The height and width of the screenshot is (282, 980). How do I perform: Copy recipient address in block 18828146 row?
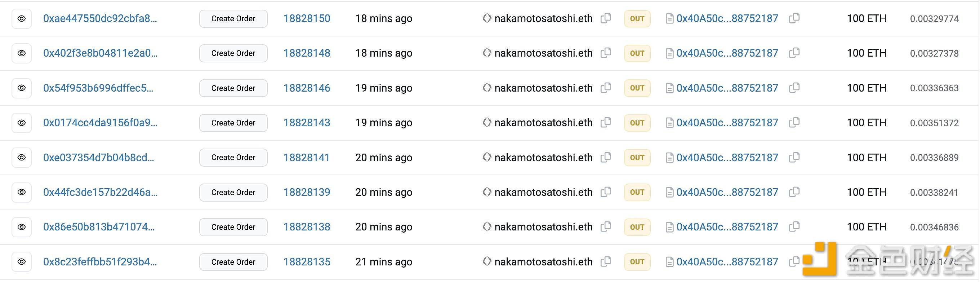pos(794,88)
